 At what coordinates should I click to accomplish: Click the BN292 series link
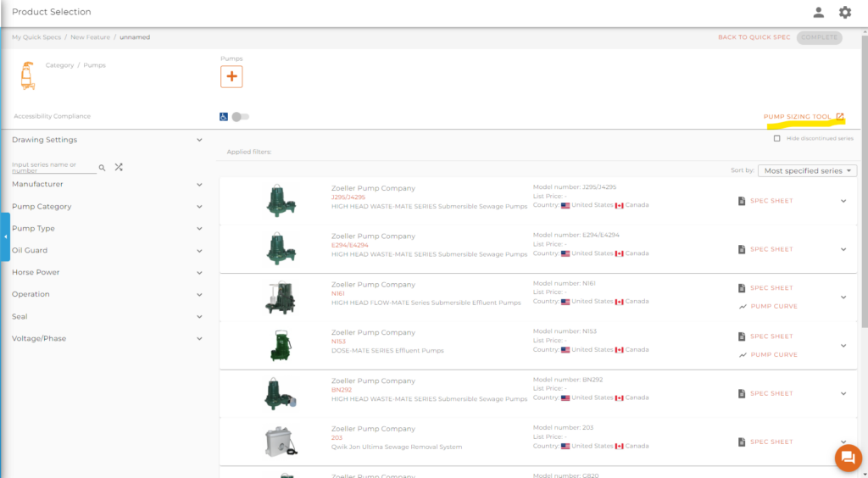(342, 390)
